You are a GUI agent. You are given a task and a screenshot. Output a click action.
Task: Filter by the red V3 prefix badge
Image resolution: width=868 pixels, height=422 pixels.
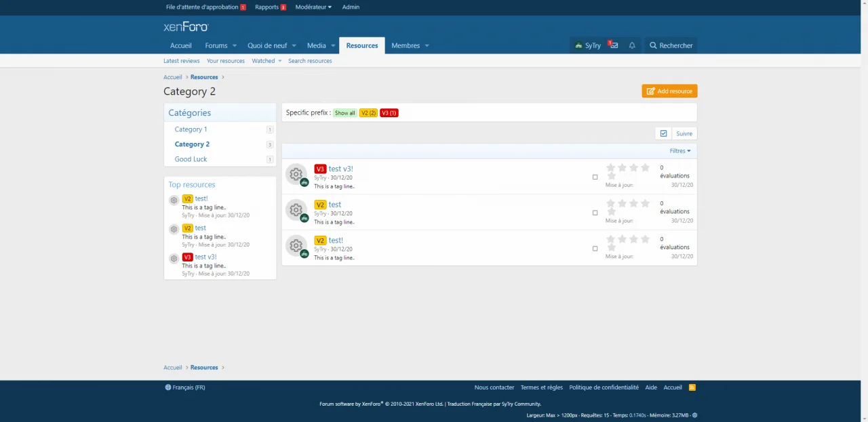[x=389, y=113]
